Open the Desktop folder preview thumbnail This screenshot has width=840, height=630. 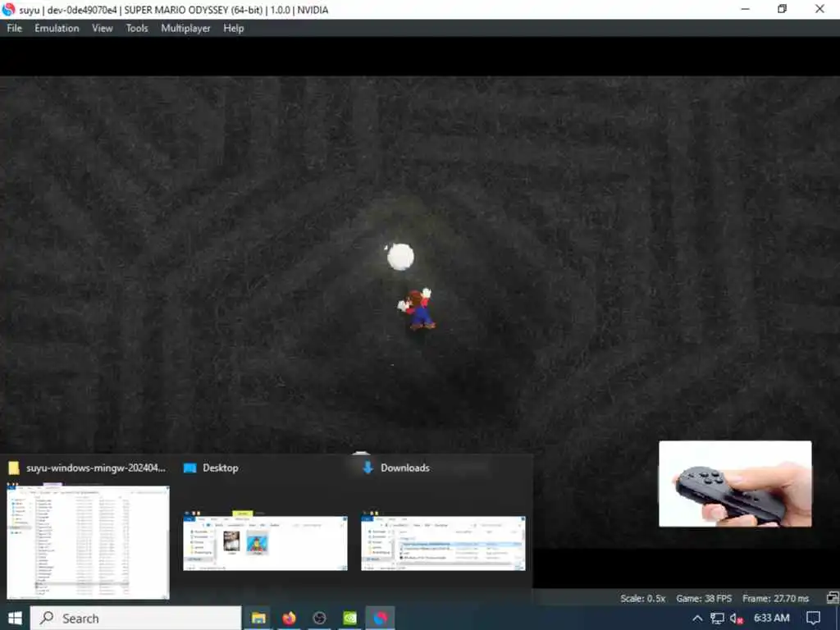pos(265,541)
